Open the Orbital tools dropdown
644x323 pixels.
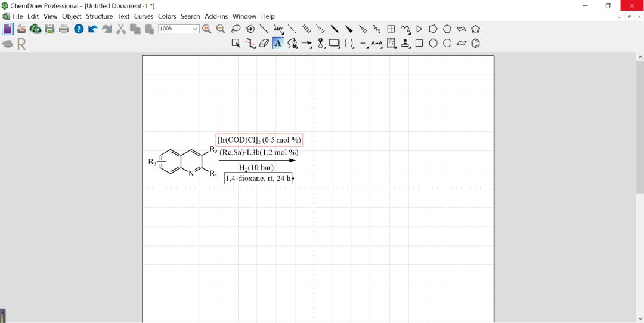pos(321,43)
